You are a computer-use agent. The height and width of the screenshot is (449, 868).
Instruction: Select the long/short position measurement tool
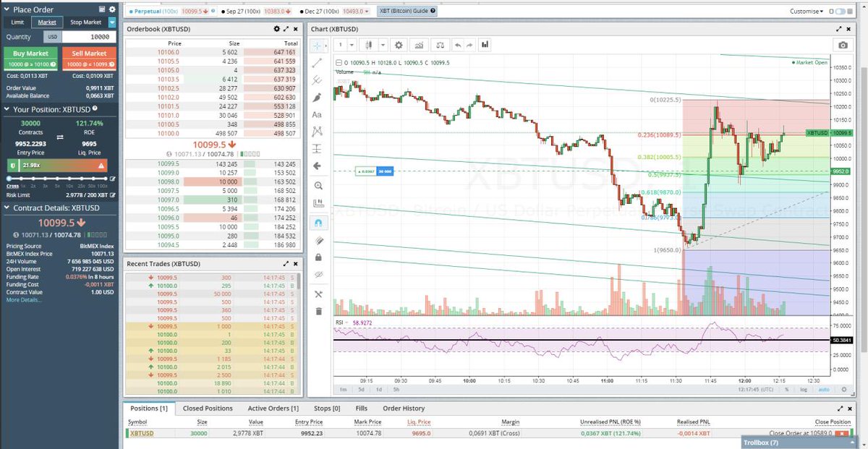[317, 149]
